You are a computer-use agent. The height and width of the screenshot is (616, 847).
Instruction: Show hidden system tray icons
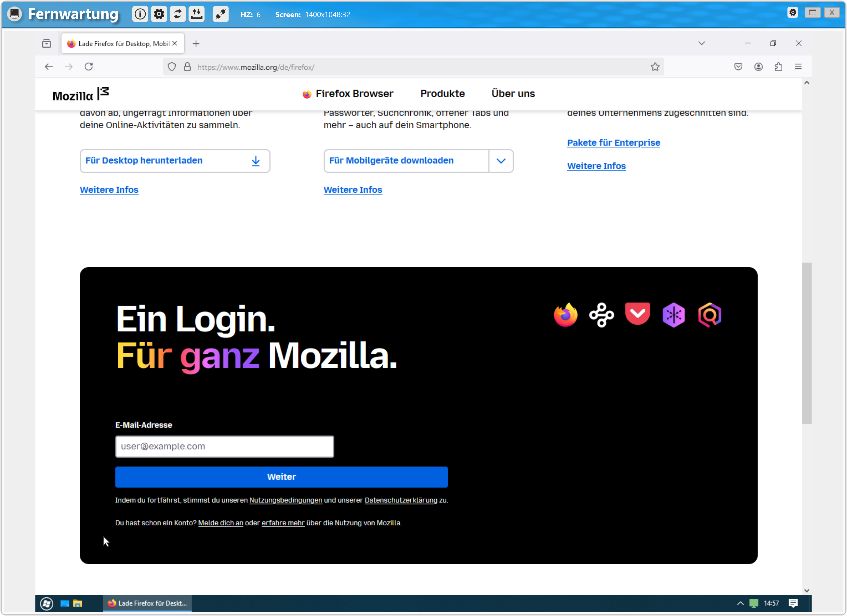(741, 603)
